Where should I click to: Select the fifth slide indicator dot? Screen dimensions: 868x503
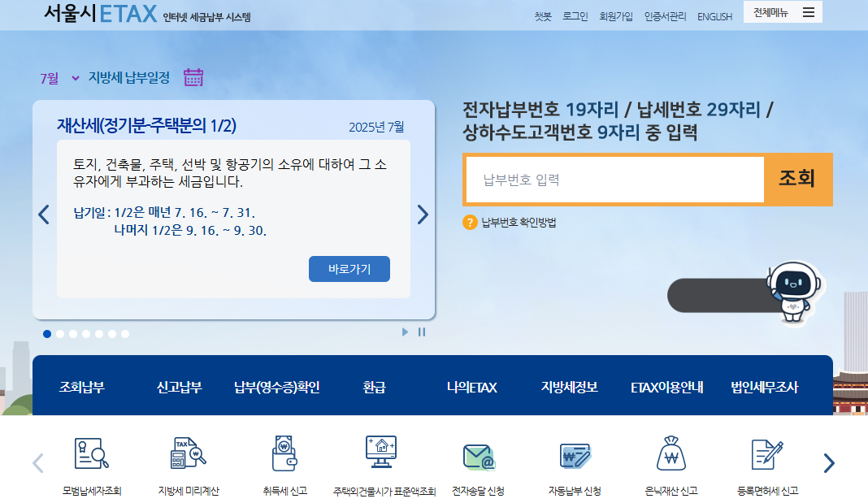pos(99,334)
